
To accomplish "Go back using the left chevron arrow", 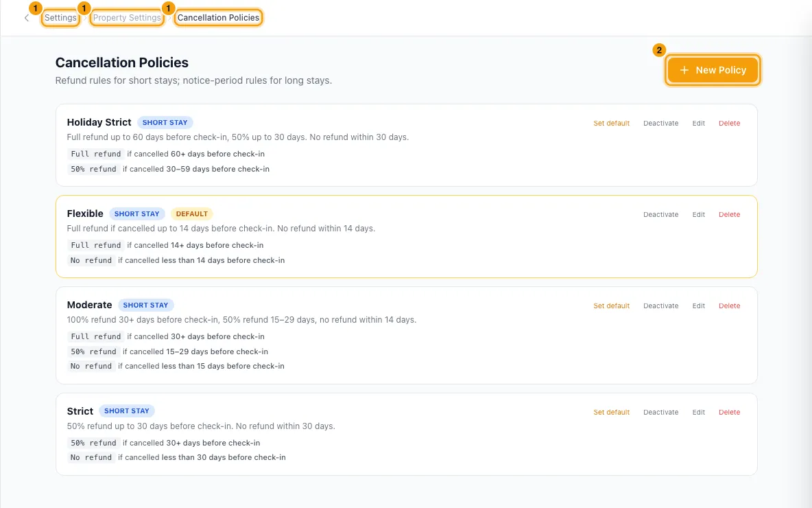I will click(x=27, y=18).
